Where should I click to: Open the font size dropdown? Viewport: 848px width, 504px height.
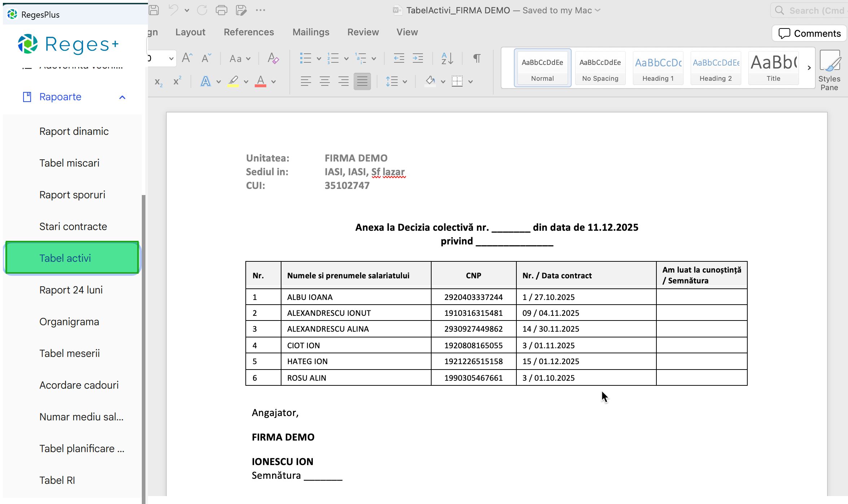tap(171, 58)
